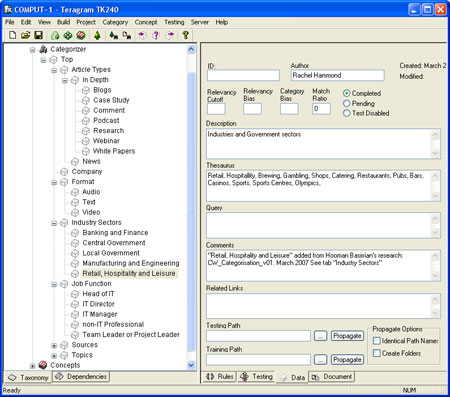Click the cube icon beside Company
Image resolution: width=450 pixels, height=397 pixels.
tap(64, 172)
